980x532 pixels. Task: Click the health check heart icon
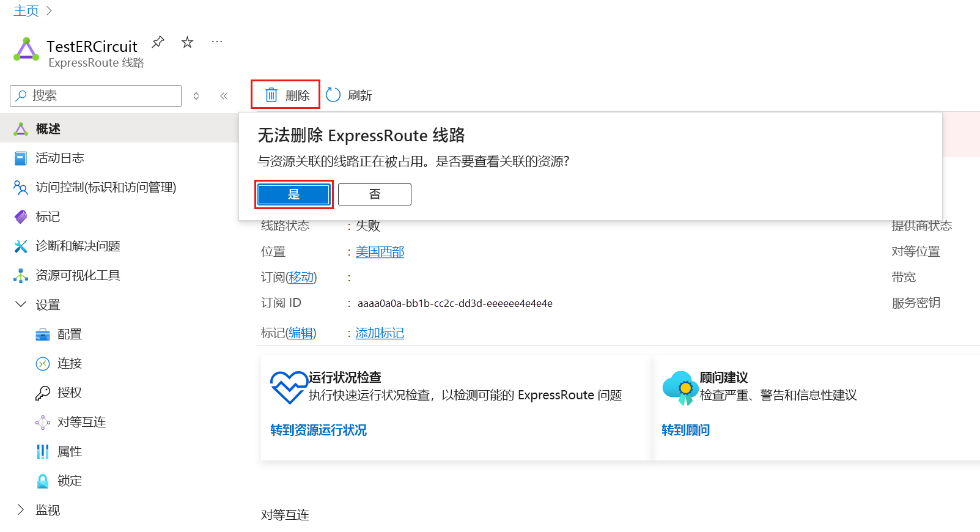[289, 388]
